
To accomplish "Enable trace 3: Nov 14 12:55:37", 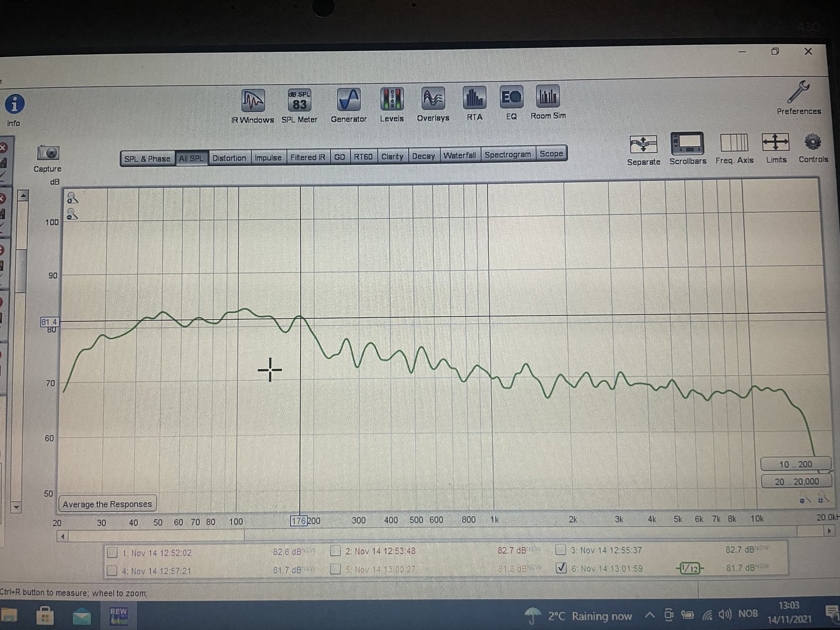I will click(561, 549).
